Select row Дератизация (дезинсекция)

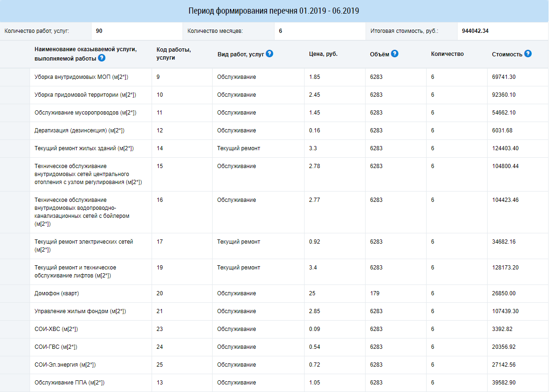pos(275,131)
